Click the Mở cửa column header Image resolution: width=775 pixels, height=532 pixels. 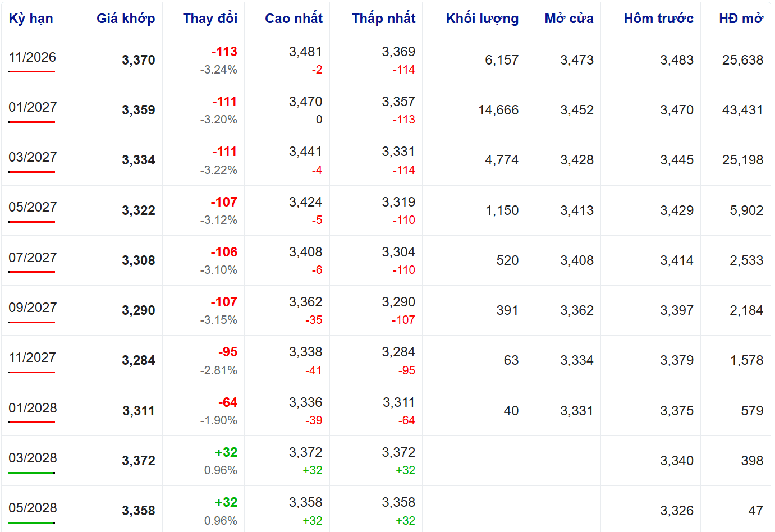(x=568, y=19)
